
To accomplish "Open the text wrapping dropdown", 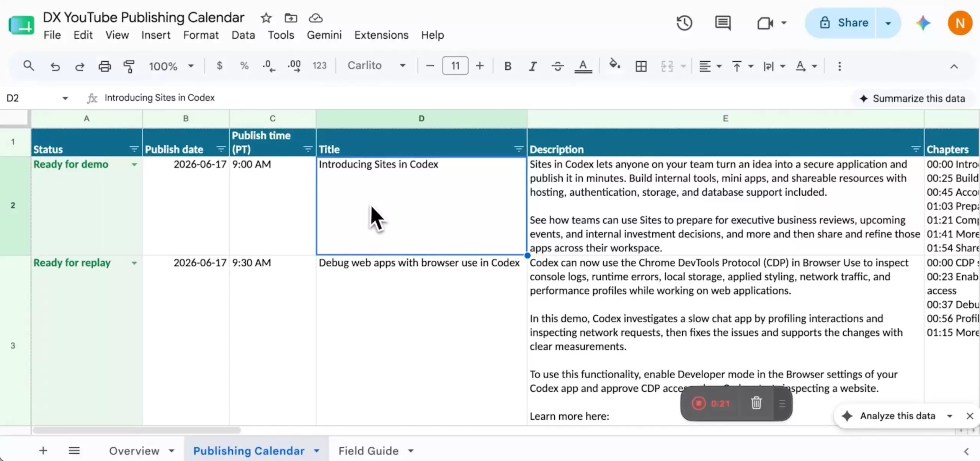I will 774,66.
